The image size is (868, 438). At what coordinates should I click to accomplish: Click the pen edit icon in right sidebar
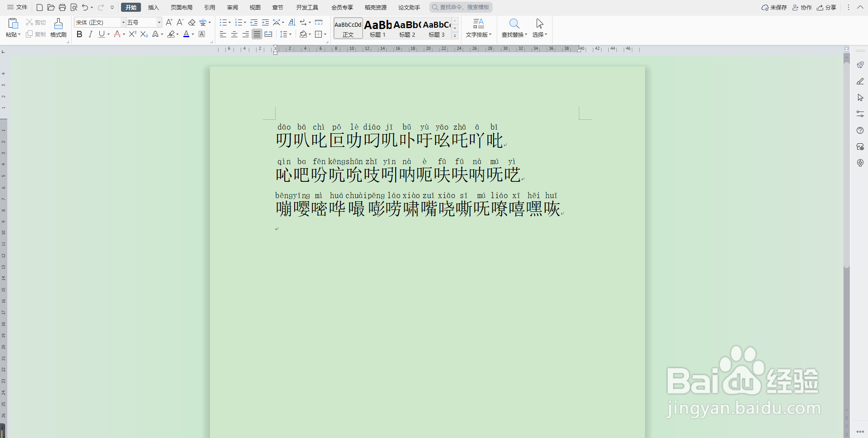click(860, 82)
